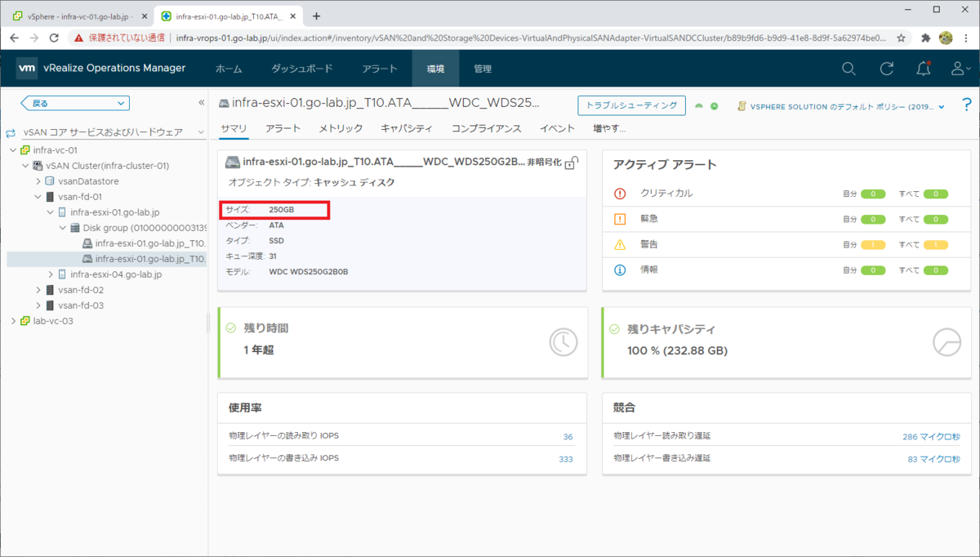Viewport: 980px width, 557px height.
Task: Click the WDC WDS250G2B0B model value
Action: tap(309, 271)
